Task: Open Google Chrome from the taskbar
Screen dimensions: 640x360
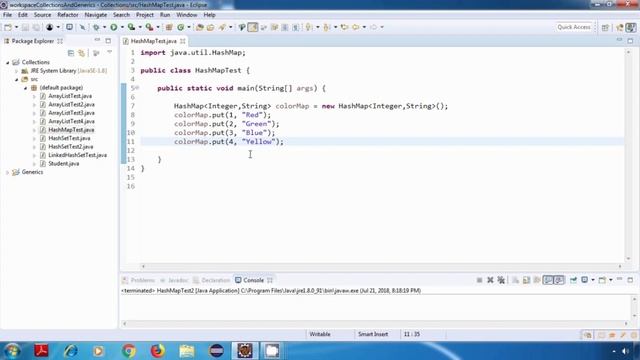Action: (129, 351)
